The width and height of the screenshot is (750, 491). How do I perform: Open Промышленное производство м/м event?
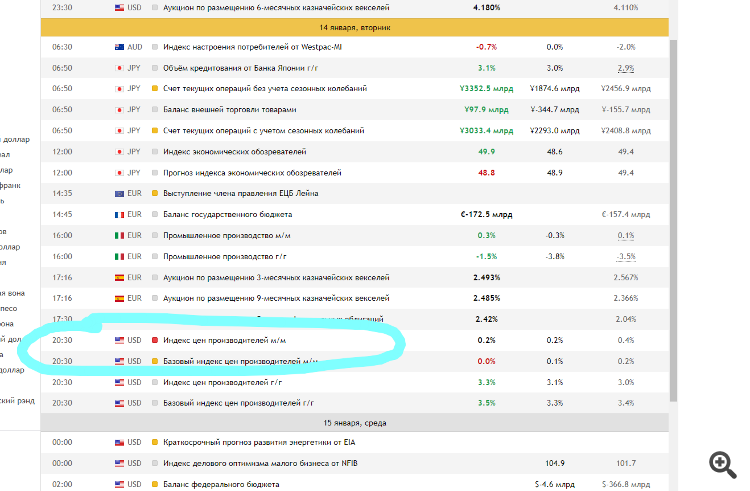pos(227,235)
